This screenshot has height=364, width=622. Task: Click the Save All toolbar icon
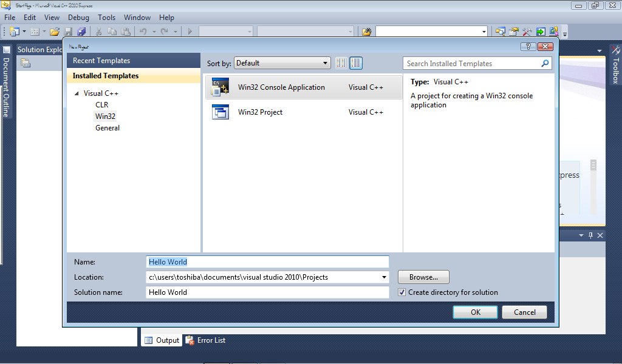tap(81, 32)
